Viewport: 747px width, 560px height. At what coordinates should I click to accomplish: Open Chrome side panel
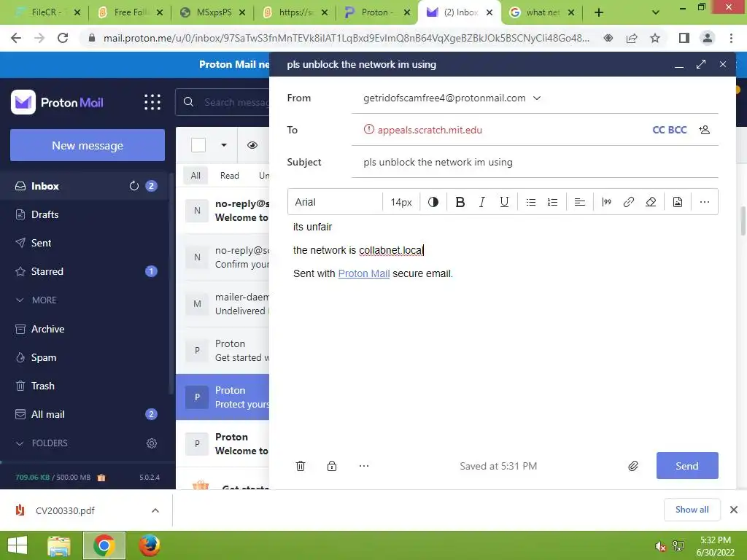(x=684, y=38)
